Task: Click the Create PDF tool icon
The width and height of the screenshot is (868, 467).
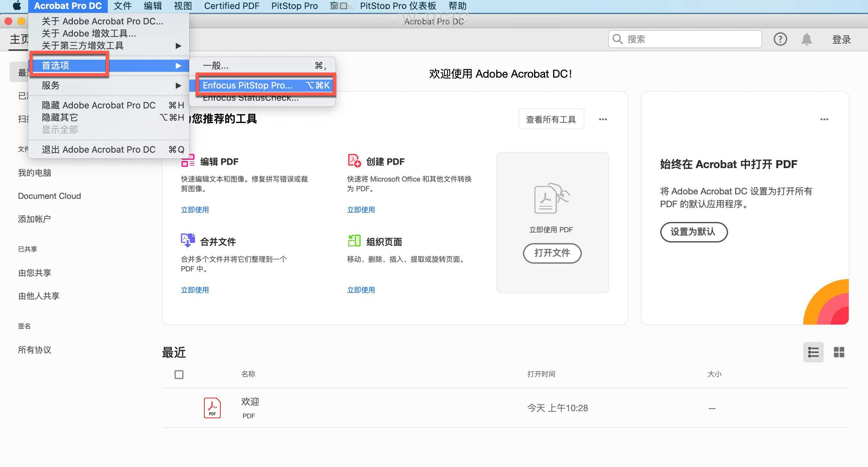Action: pos(354,161)
